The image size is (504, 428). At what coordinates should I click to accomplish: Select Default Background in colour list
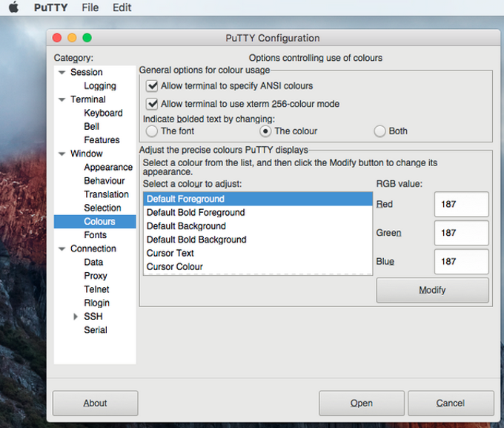click(x=258, y=226)
